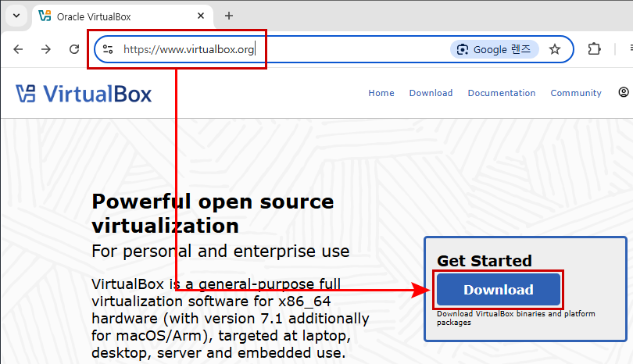Open the Community navigation link
The image size is (633, 364).
(576, 93)
